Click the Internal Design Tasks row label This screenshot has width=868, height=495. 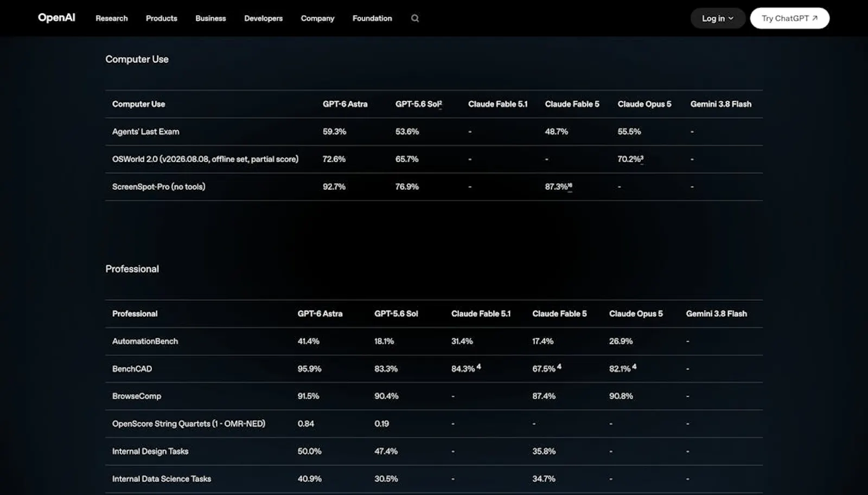[150, 452]
